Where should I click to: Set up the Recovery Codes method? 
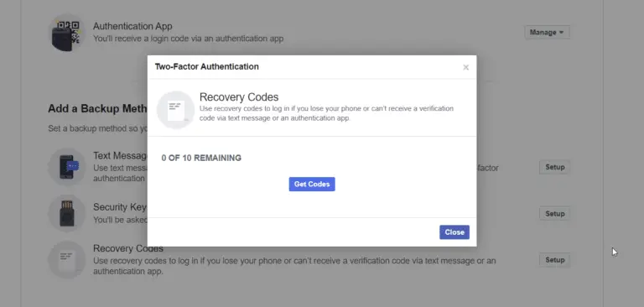tap(554, 260)
